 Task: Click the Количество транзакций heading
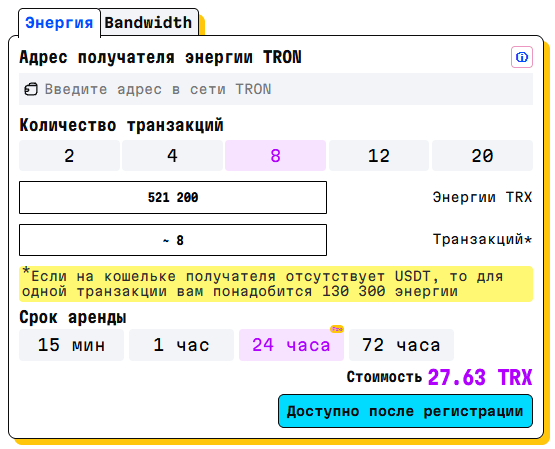click(x=121, y=125)
